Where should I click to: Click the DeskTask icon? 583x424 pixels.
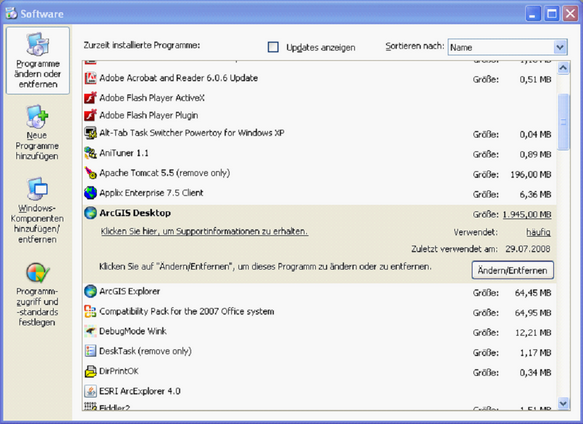pos(90,351)
